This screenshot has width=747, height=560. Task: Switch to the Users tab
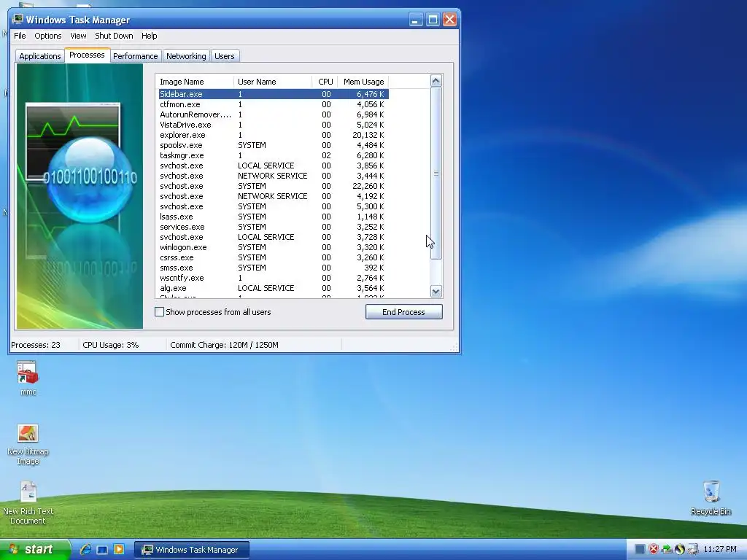(x=225, y=56)
